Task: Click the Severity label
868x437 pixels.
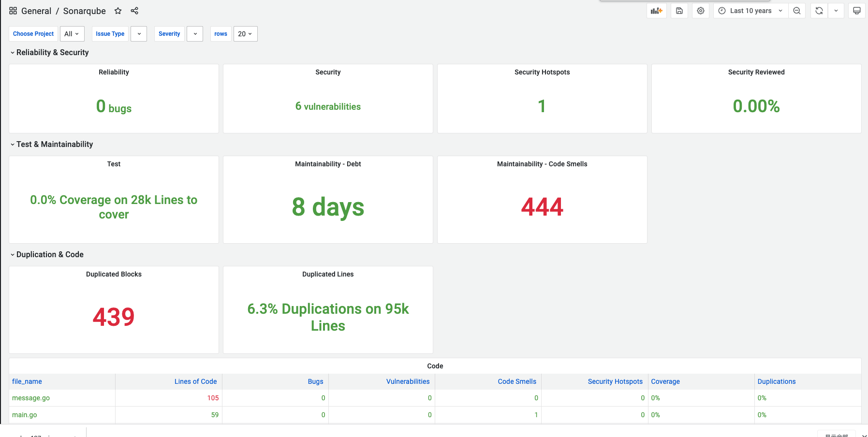Action: click(x=169, y=34)
